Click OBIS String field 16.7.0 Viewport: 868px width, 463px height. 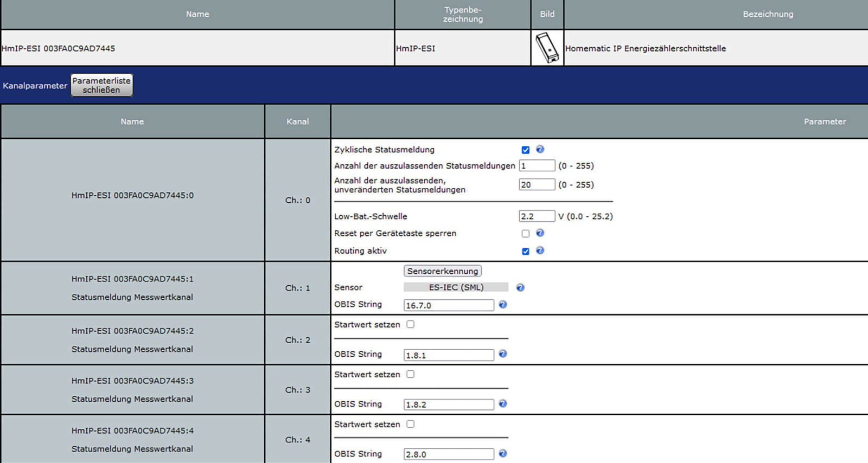click(x=449, y=305)
